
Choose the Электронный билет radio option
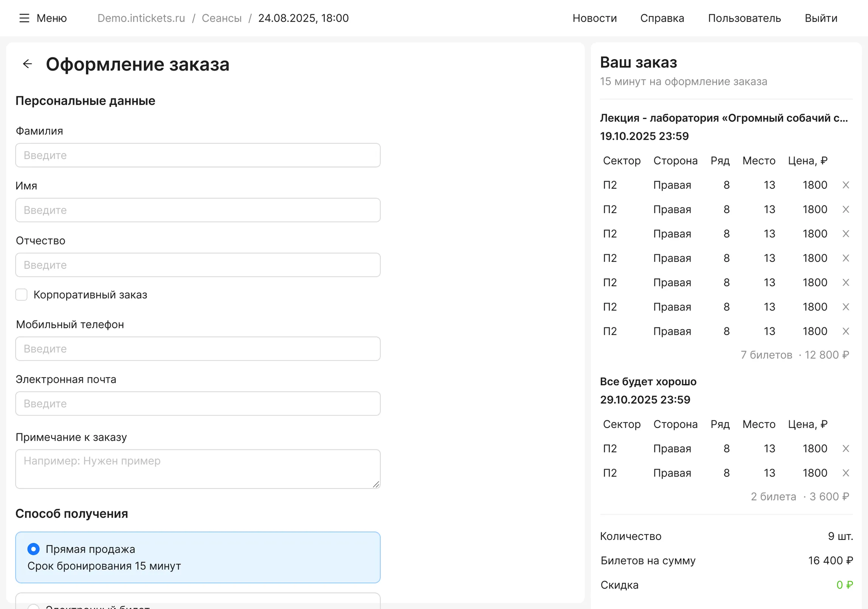pyautogui.click(x=34, y=606)
